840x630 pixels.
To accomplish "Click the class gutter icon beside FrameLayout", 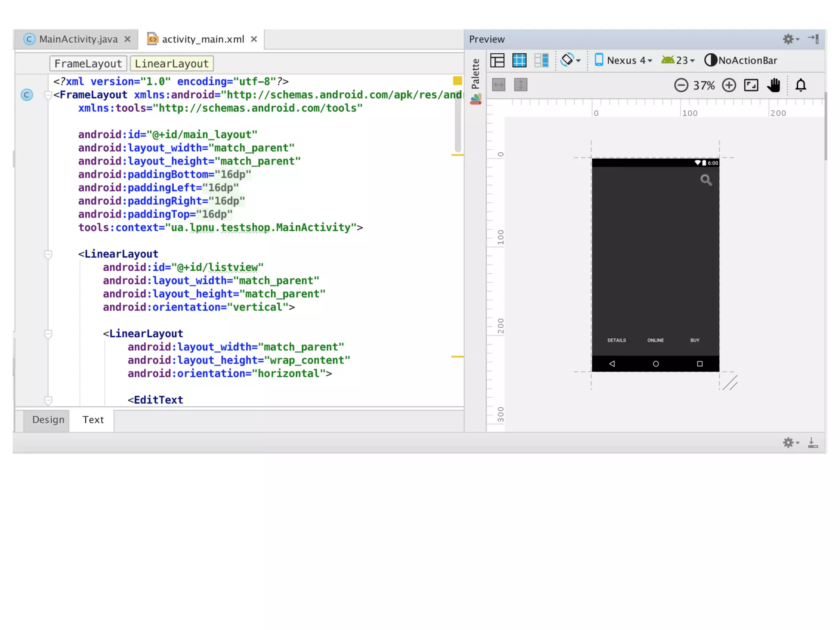I will click(x=27, y=95).
